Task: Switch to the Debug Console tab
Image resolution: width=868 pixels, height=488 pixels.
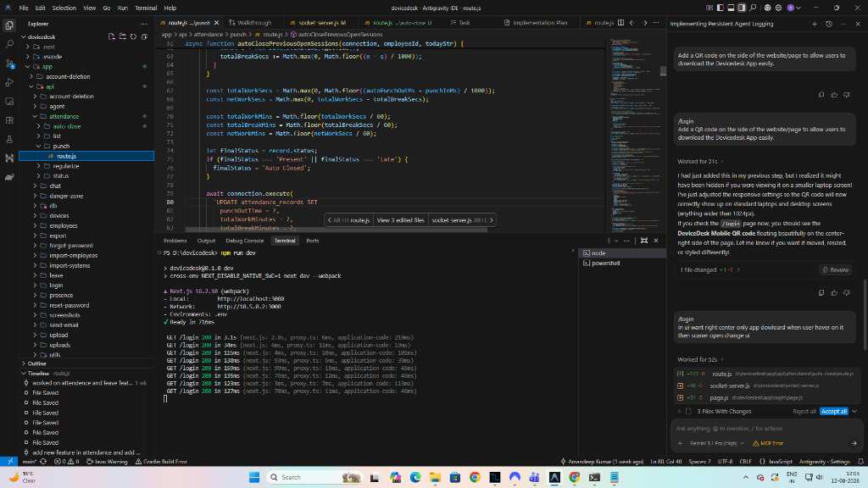Action: (244, 241)
